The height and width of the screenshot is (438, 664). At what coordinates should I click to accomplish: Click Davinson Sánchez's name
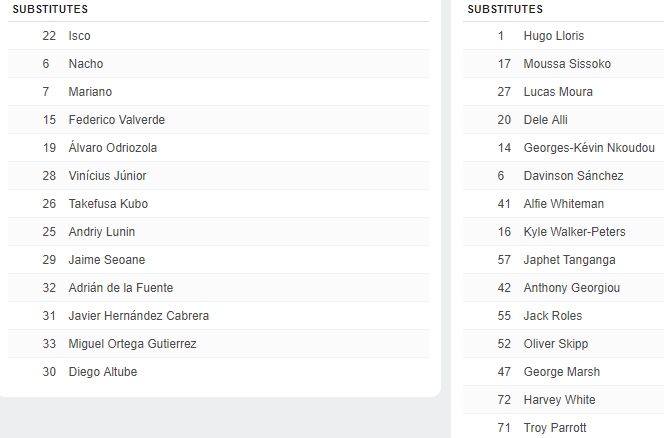pos(573,176)
